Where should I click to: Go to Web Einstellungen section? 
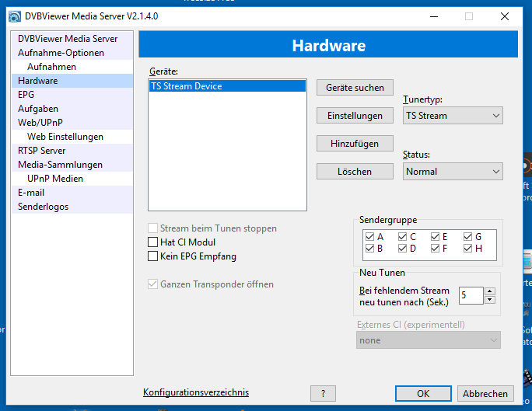coord(65,137)
